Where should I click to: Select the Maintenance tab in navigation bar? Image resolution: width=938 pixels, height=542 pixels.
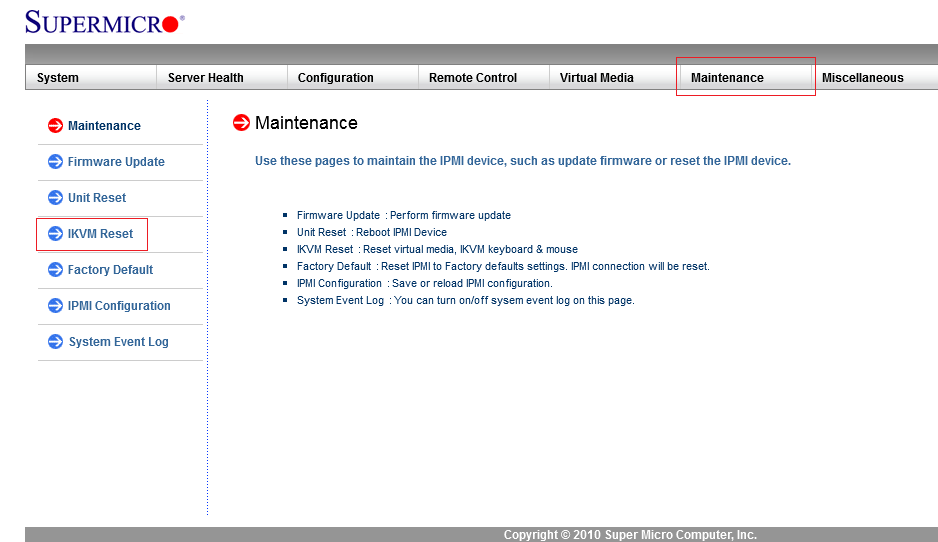tap(727, 78)
